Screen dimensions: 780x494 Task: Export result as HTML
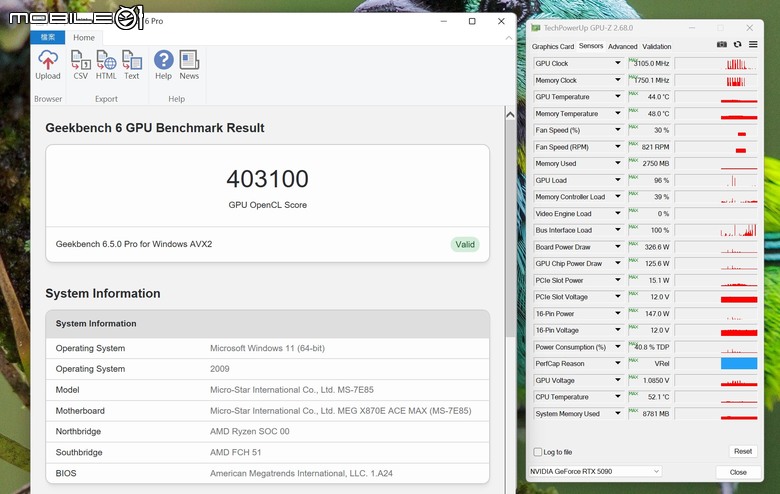pos(106,65)
